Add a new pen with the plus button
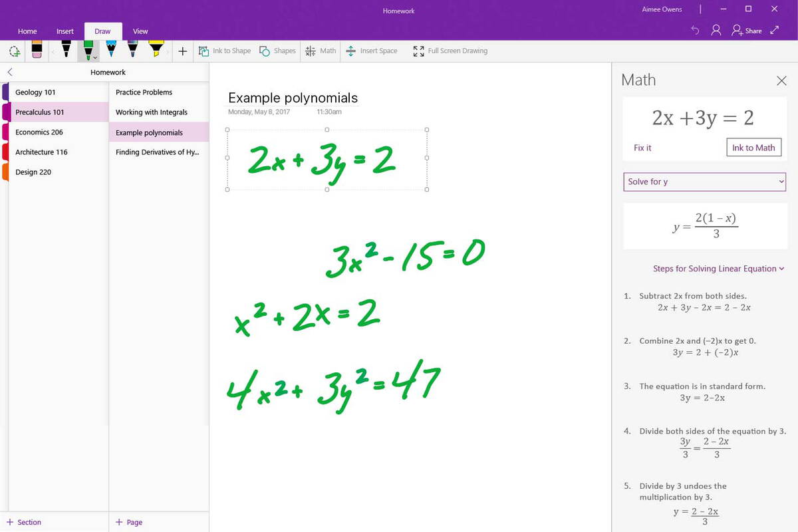 coord(182,51)
